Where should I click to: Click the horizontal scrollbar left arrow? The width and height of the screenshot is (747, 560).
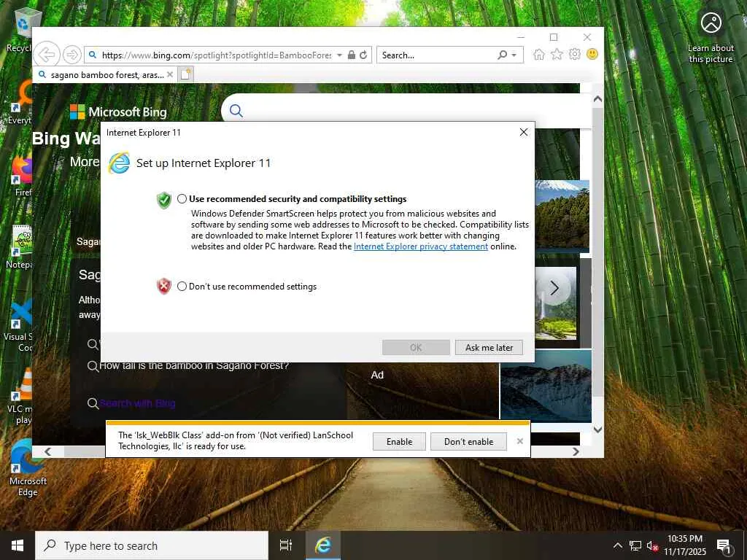tap(47, 451)
